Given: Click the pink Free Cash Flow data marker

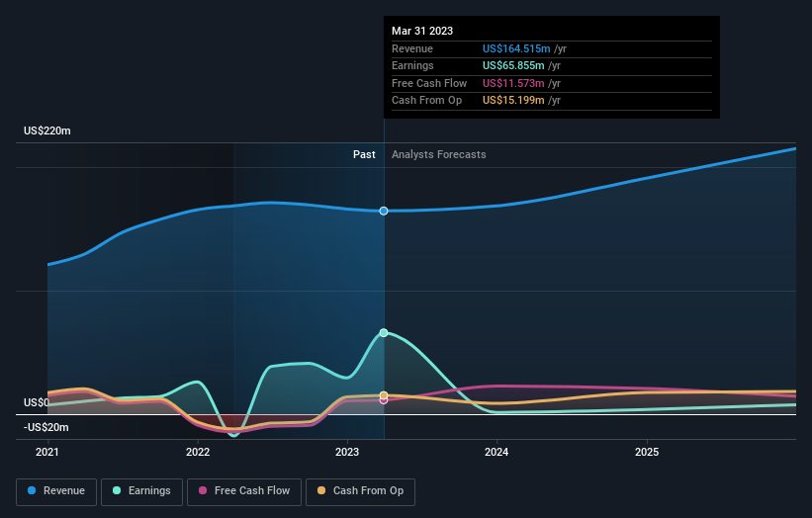Looking at the screenshot, I should pyautogui.click(x=384, y=400).
